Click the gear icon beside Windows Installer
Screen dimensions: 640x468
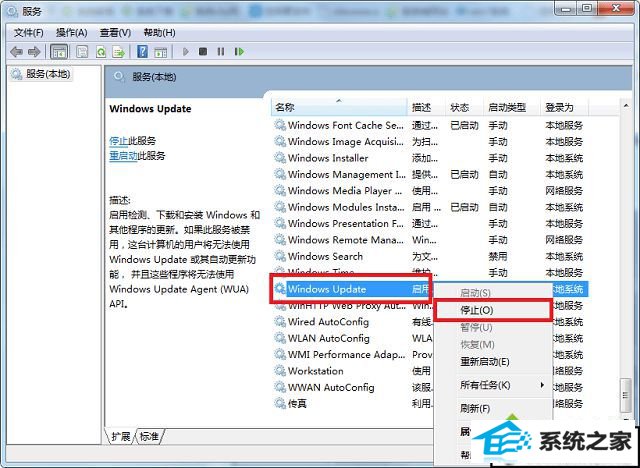(280, 157)
